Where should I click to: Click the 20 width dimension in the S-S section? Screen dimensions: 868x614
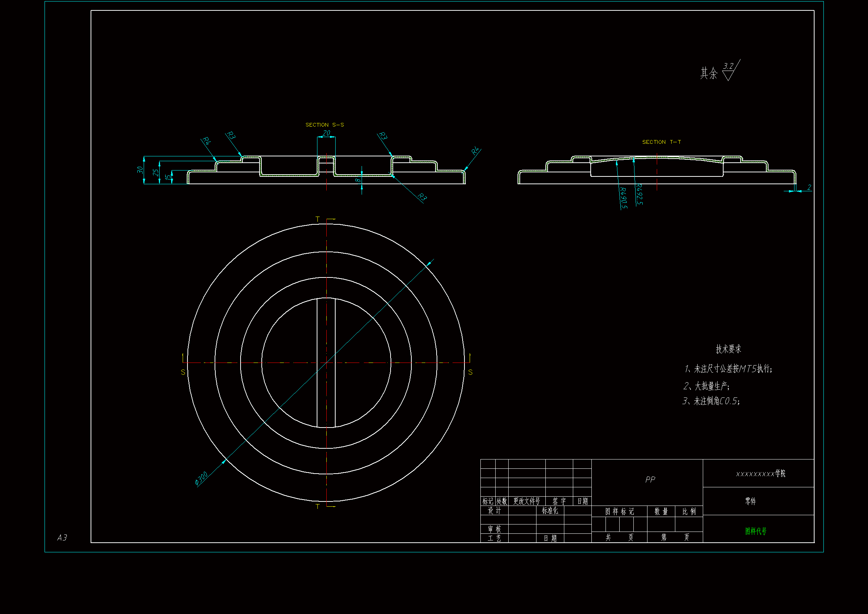pyautogui.click(x=326, y=133)
